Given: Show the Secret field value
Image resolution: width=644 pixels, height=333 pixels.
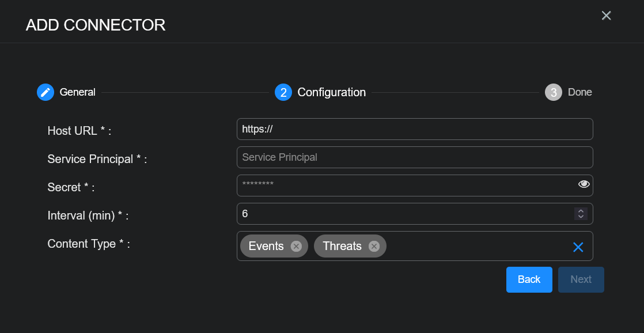Looking at the screenshot, I should pyautogui.click(x=584, y=184).
